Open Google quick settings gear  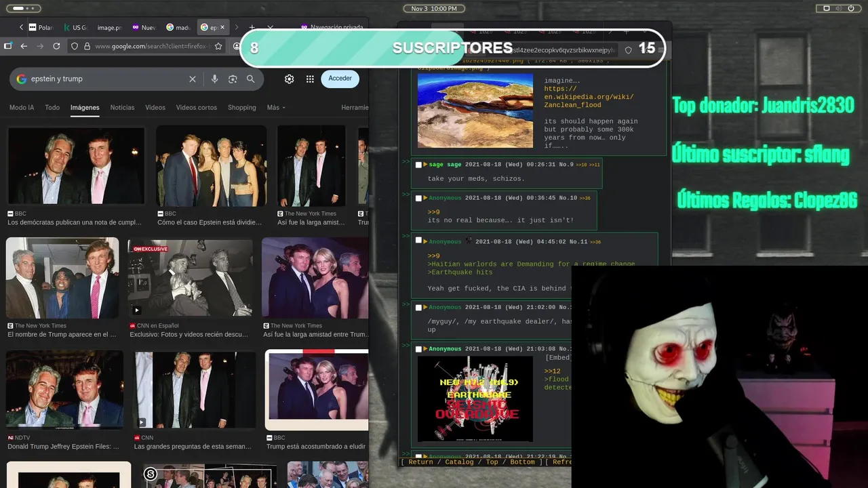pos(289,79)
